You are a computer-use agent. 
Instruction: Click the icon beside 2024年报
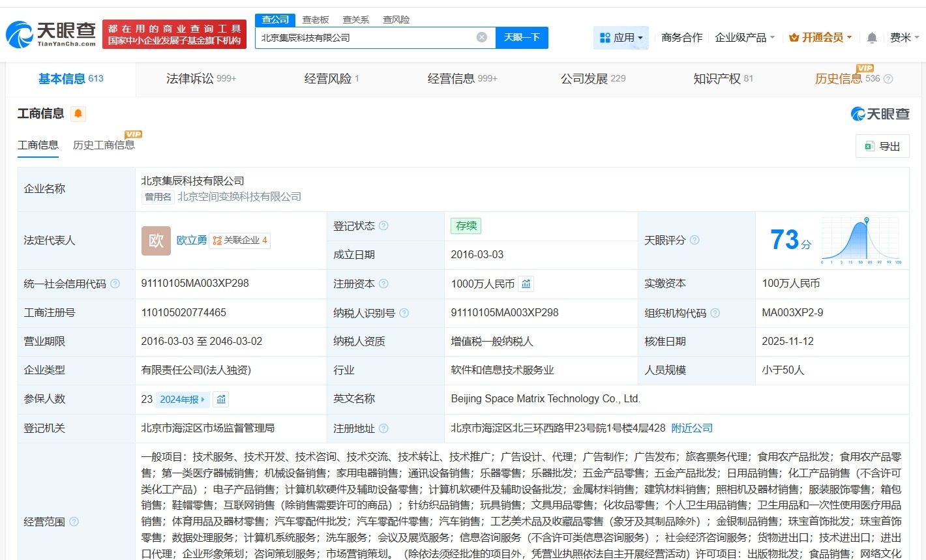[220, 398]
